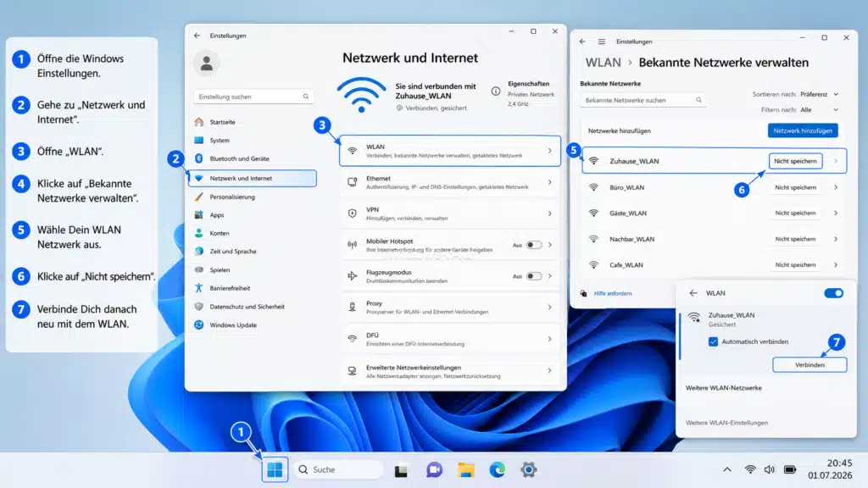Expand the WLAN settings row chevron
Image resolution: width=868 pixels, height=488 pixels.
[549, 151]
